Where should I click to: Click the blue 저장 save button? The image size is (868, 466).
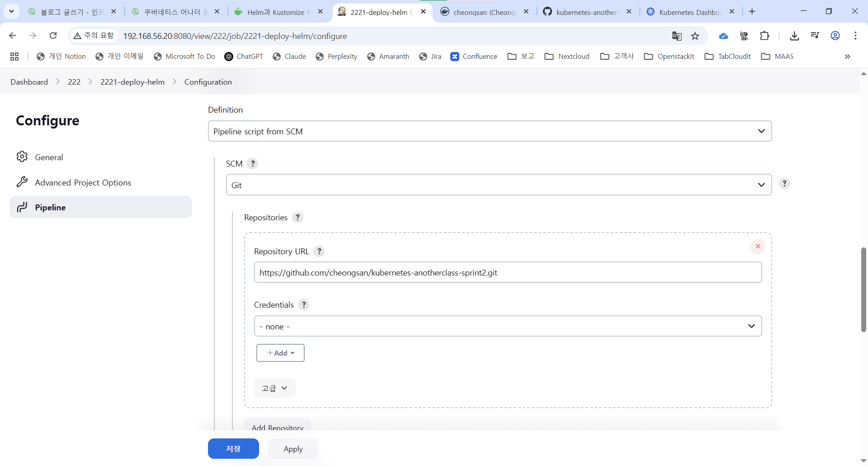coord(233,449)
